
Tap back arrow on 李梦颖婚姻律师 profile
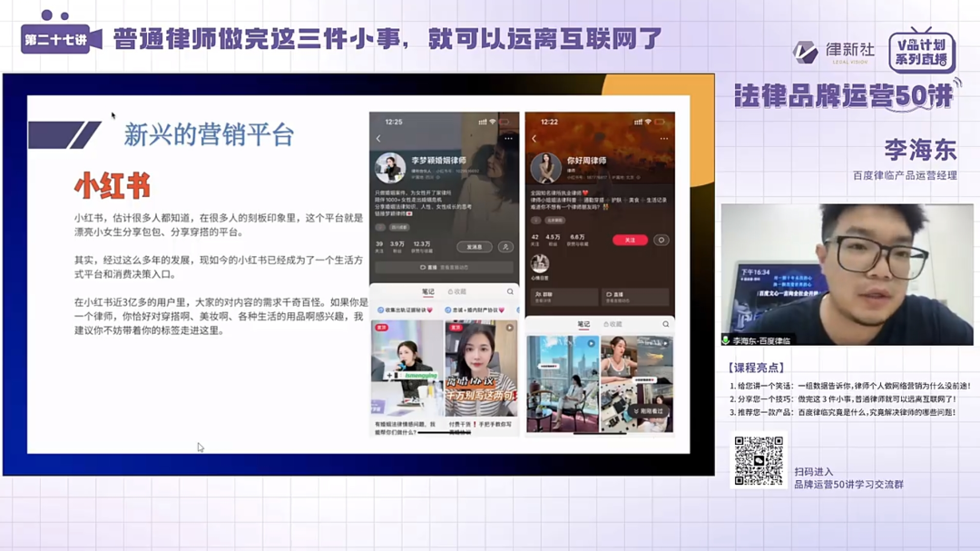378,139
